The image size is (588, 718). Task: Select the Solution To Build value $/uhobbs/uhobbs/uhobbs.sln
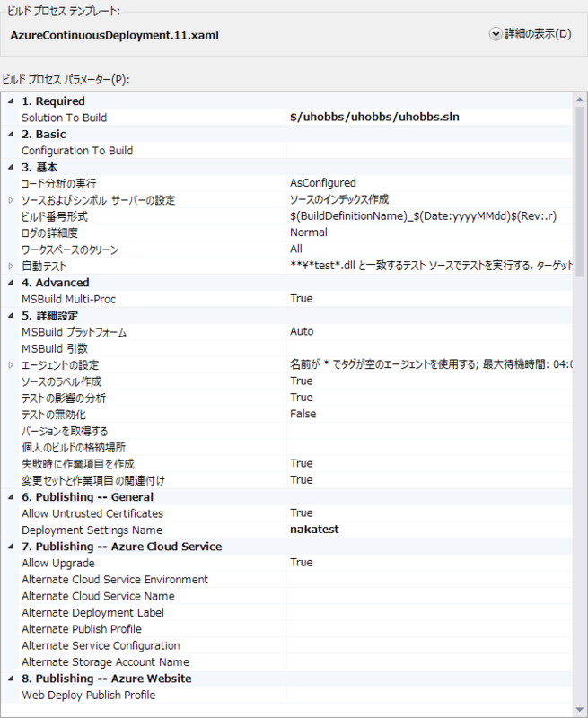(x=374, y=118)
